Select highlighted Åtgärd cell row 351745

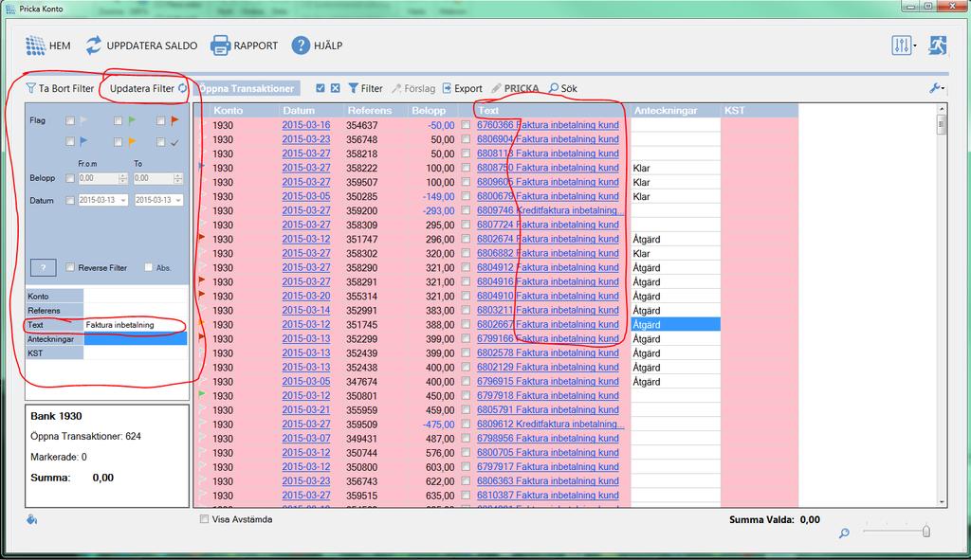pos(675,324)
